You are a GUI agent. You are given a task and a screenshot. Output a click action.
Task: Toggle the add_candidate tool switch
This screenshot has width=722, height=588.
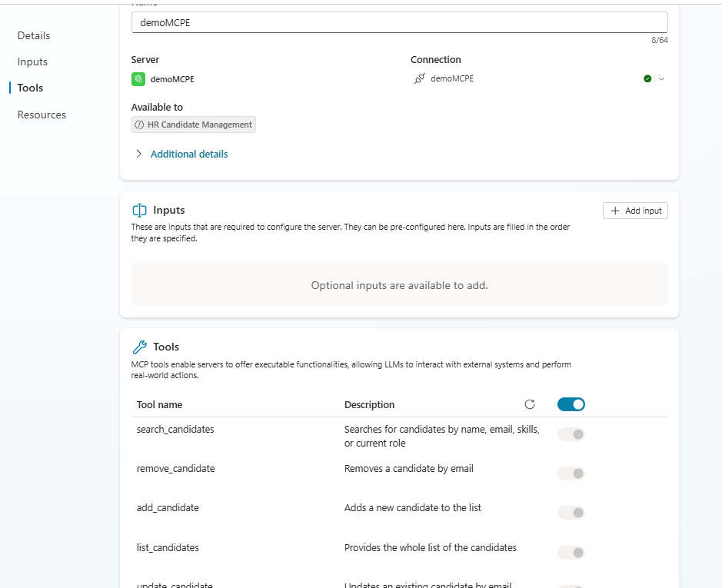[571, 513]
